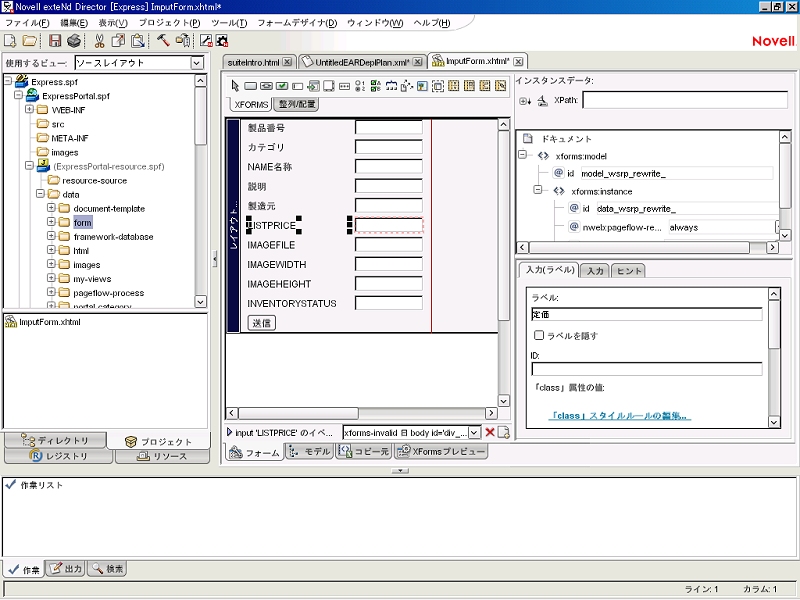Select the button control tool in palette
The width and height of the screenshot is (800, 600).
251,86
